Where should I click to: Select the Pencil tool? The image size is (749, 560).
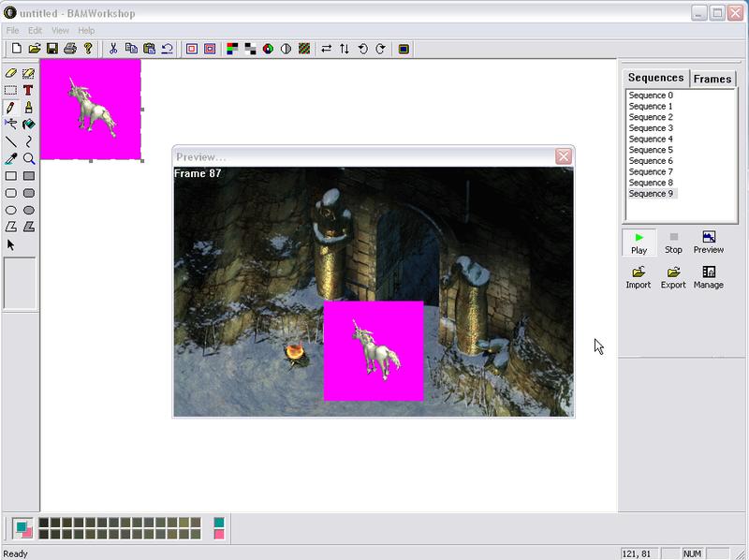(10, 107)
